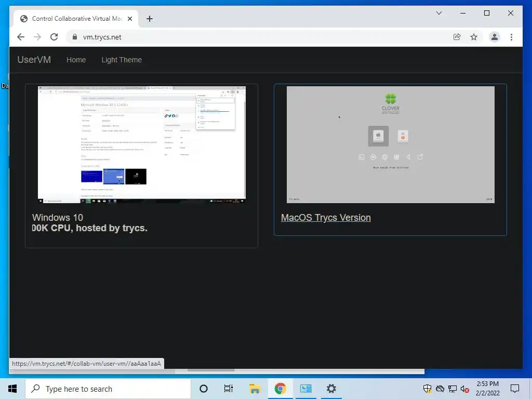Open the Chrome profile avatar

tap(495, 37)
